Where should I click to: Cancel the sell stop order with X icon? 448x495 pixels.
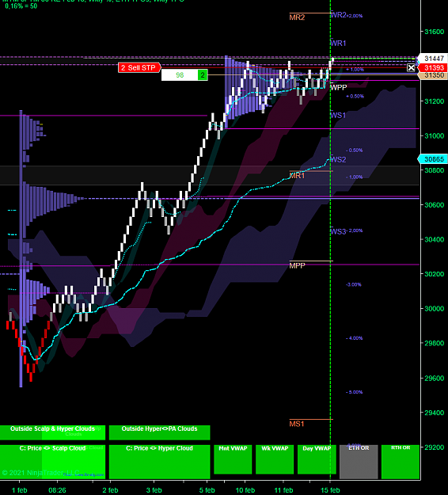tap(411, 67)
